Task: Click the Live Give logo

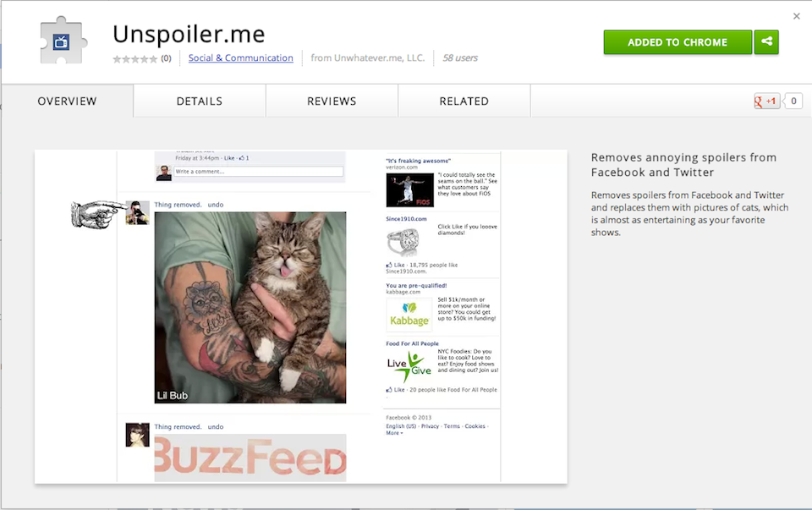Action: coord(409,366)
